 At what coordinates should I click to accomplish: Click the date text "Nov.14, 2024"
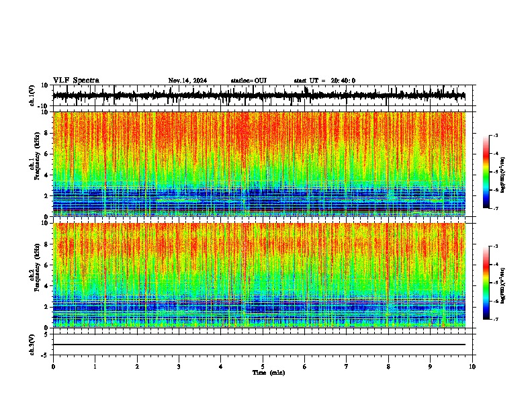(187, 81)
